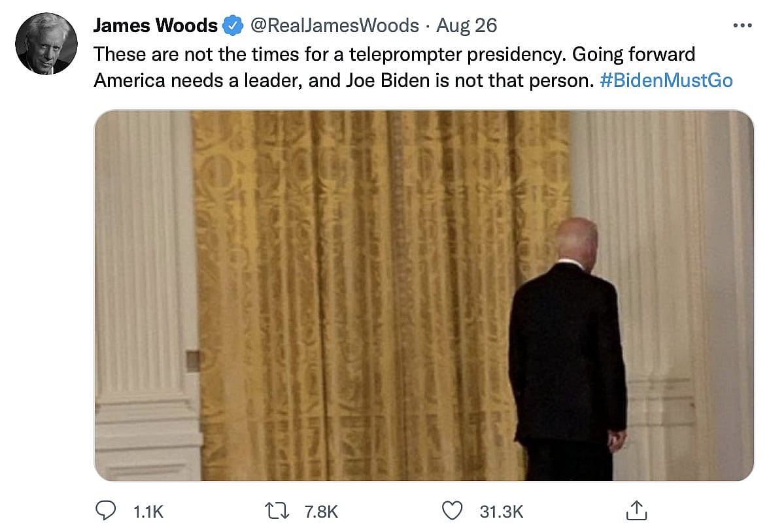Open the @RealJamesWoods handle link
Screen dimensions: 769x532
(x=335, y=25)
